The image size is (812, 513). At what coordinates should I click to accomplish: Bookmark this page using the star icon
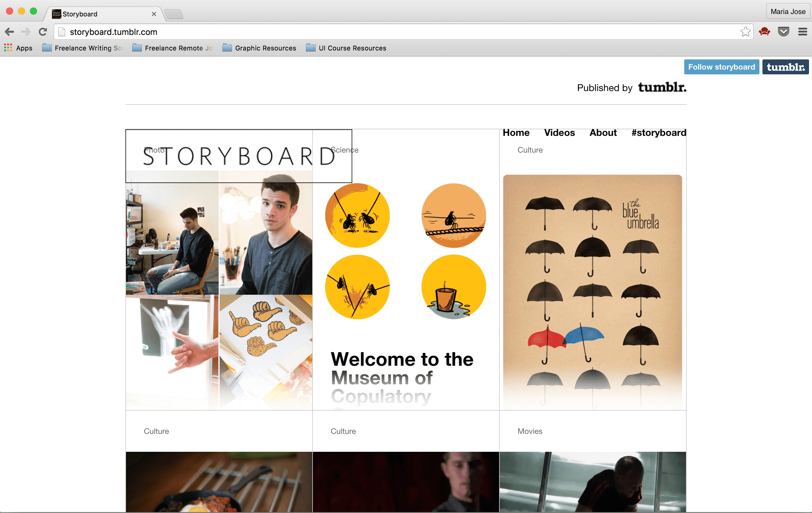point(745,32)
